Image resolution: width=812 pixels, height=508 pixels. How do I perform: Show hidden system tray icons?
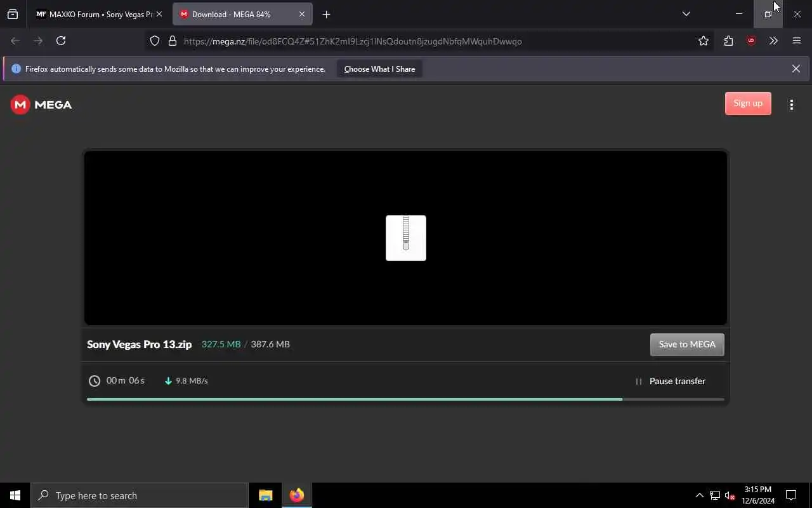click(699, 495)
